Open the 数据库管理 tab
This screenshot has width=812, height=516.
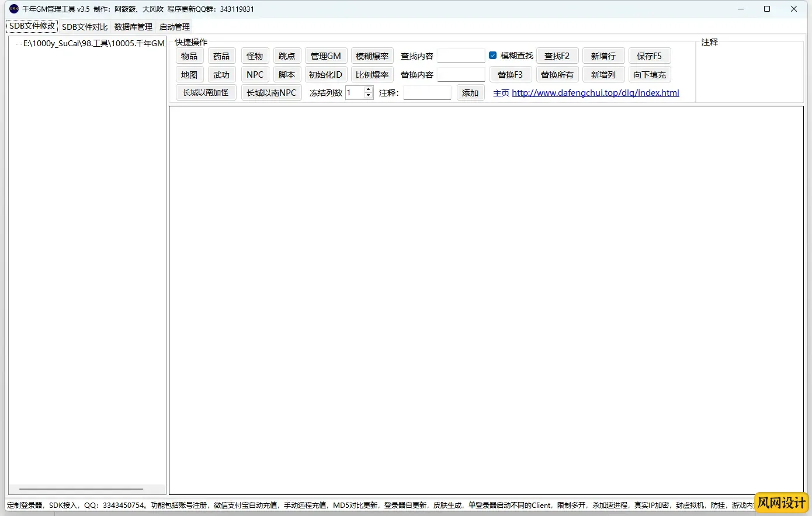click(133, 27)
